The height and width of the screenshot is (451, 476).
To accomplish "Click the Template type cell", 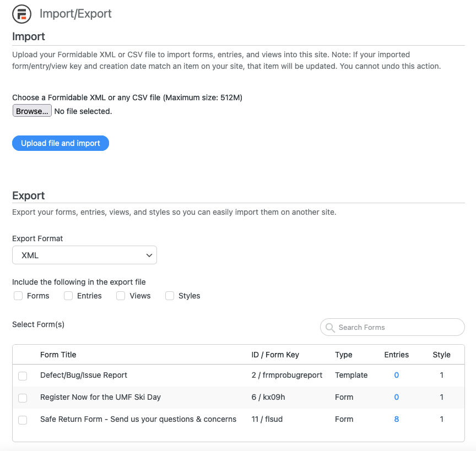I will [351, 375].
